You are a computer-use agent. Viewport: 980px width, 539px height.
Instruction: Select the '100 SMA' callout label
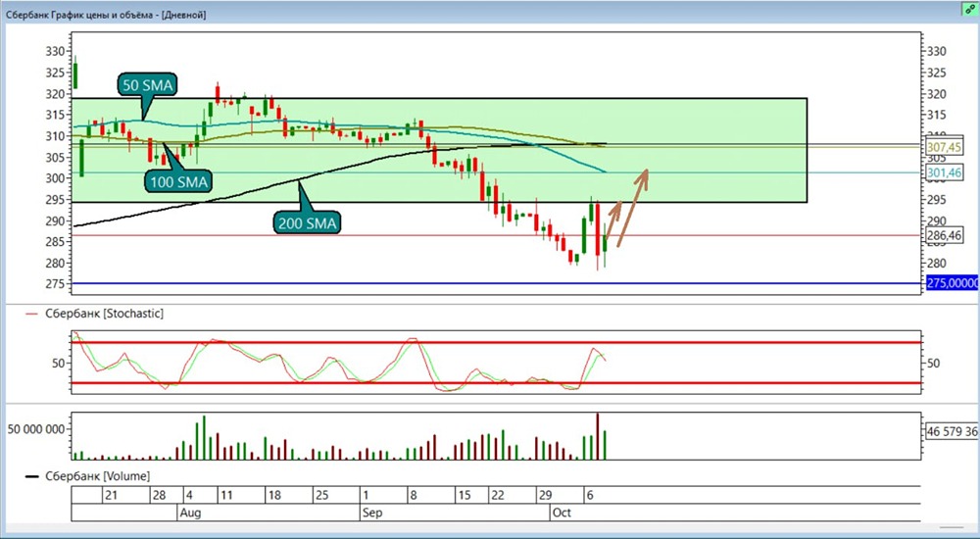coord(178,181)
